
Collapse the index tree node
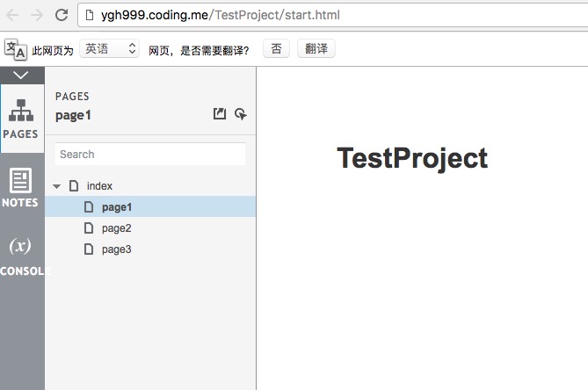pos(57,186)
